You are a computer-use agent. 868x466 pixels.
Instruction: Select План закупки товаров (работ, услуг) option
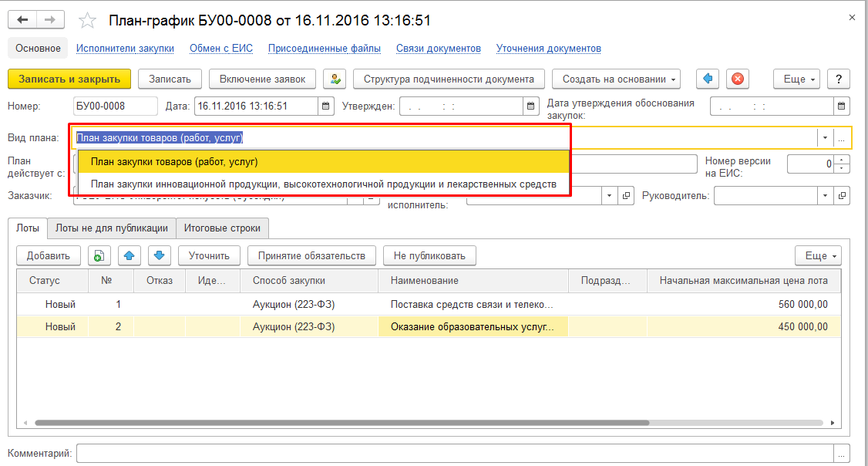(324, 162)
